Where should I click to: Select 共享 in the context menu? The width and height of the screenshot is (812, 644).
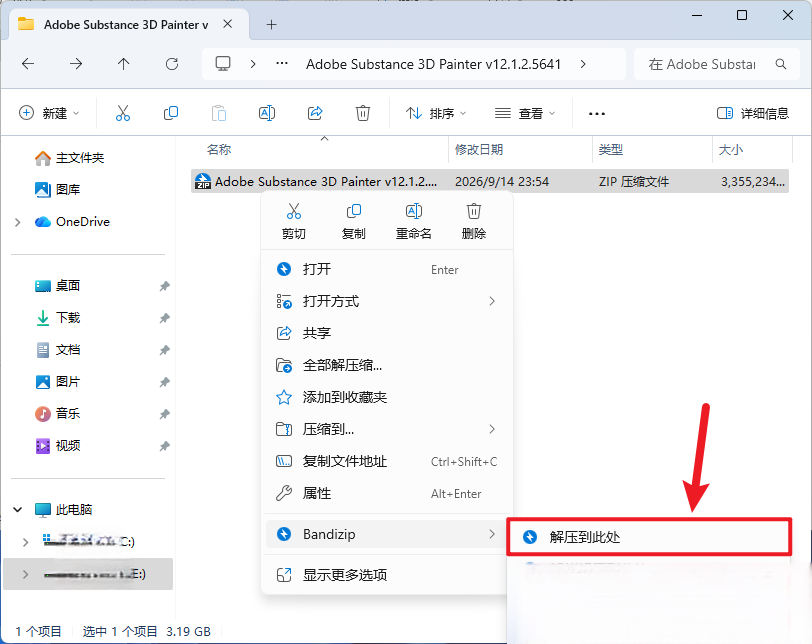(x=387, y=333)
